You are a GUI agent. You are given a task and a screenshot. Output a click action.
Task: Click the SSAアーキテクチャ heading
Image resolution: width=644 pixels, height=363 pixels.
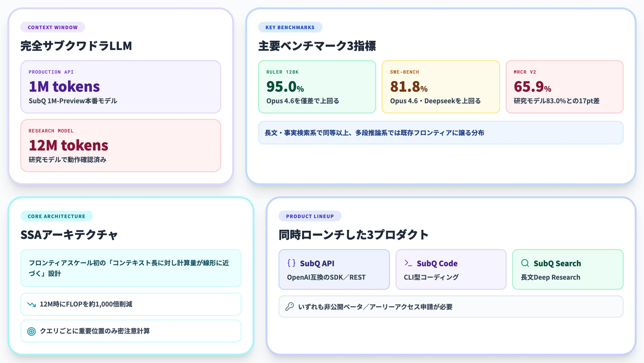tap(69, 235)
